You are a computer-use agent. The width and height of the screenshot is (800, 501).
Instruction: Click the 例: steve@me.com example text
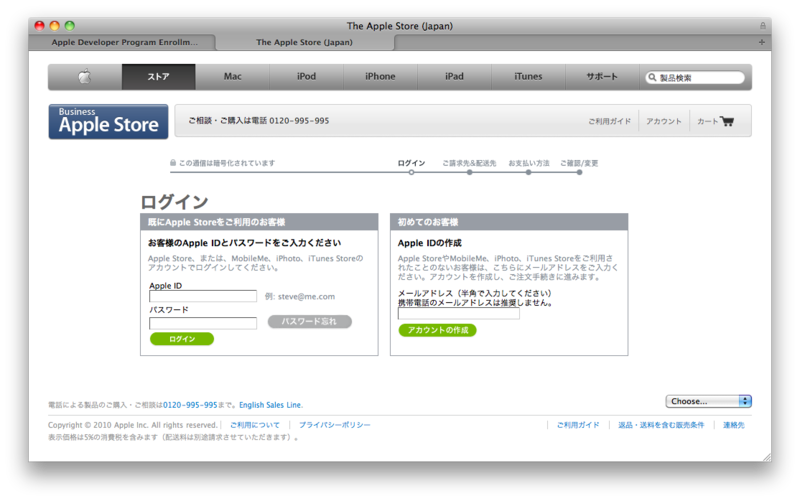[300, 296]
